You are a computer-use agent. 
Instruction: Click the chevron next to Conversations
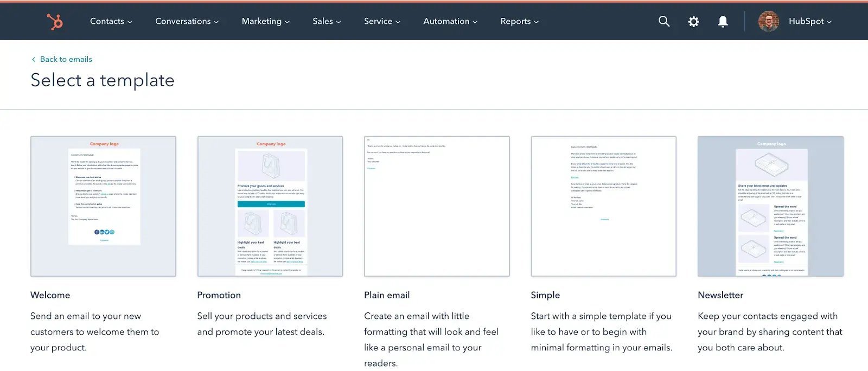[x=216, y=22]
